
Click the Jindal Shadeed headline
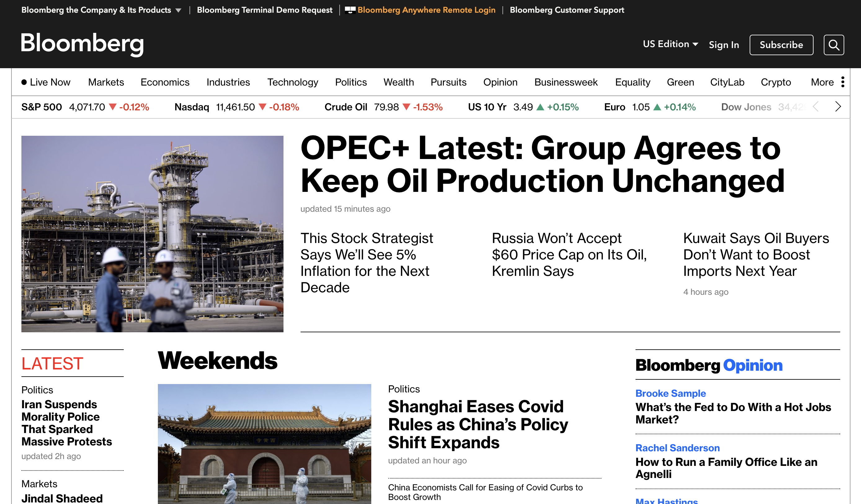[62, 498]
